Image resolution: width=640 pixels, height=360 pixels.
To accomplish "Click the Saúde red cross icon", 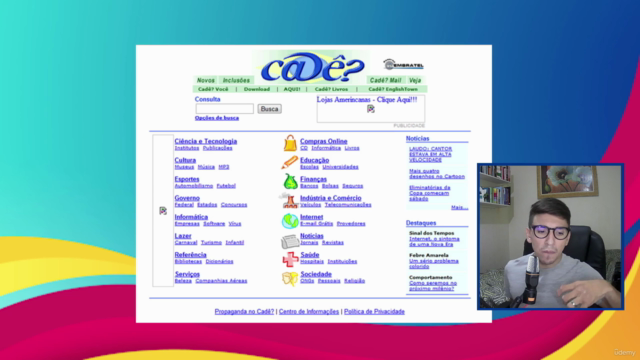I will point(290,259).
